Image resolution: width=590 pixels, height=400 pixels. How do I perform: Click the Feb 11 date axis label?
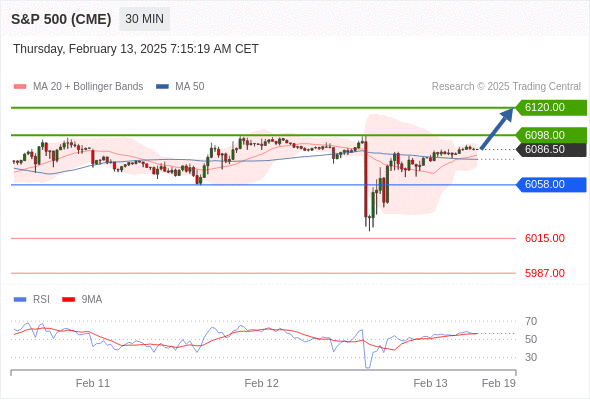pos(93,383)
